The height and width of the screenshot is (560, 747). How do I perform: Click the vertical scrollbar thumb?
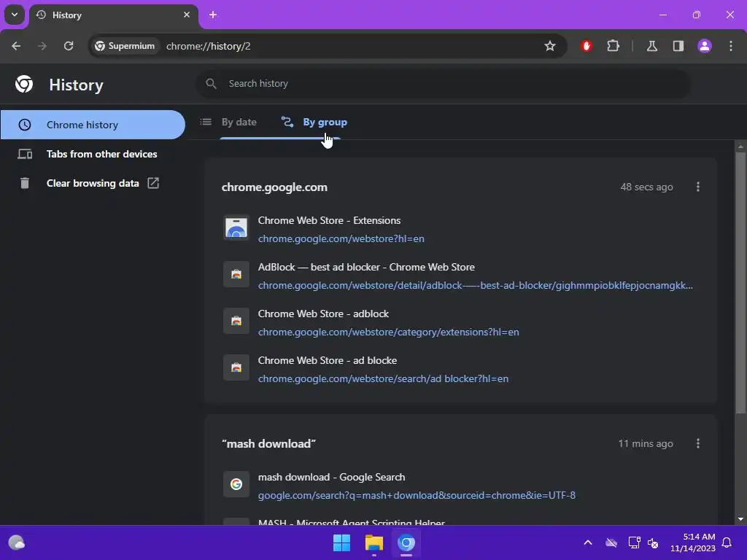740,282
